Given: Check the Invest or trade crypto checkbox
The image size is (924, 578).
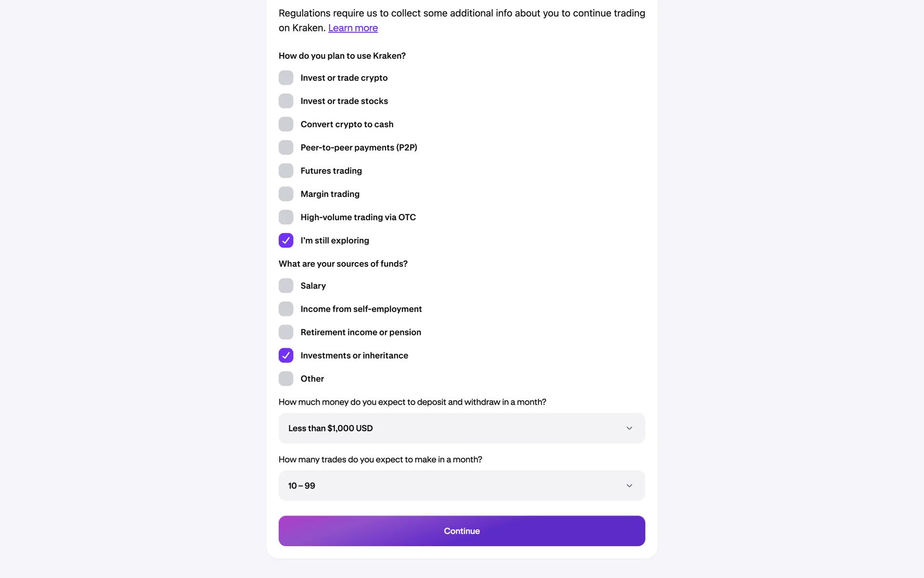Looking at the screenshot, I should (x=286, y=78).
